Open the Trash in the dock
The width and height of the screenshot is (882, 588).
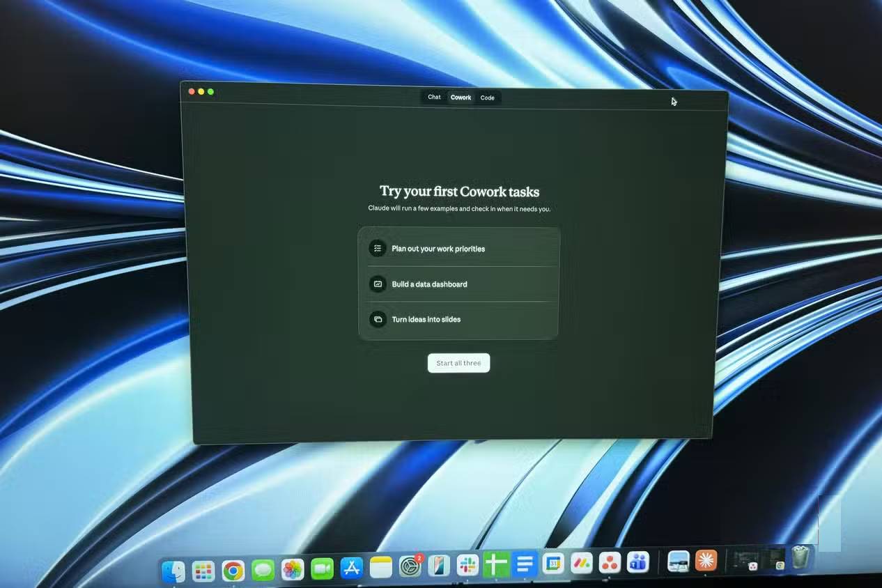click(802, 557)
